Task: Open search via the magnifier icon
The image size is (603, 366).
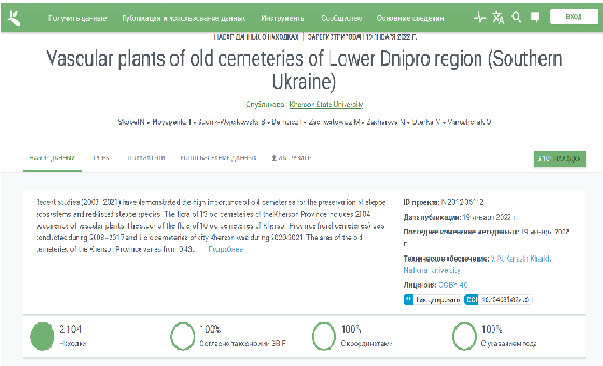Action: click(516, 17)
